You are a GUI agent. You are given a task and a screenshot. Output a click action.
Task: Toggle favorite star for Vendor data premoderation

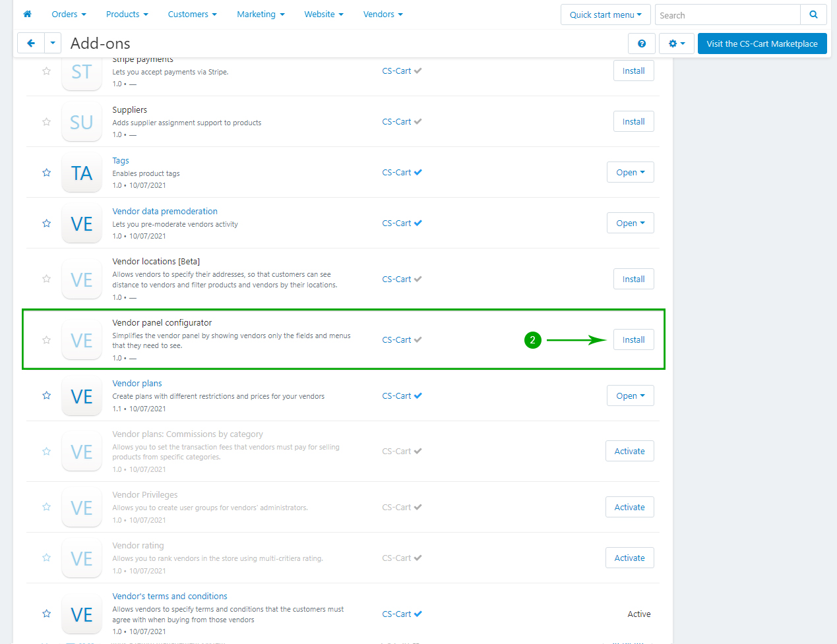pyautogui.click(x=47, y=223)
